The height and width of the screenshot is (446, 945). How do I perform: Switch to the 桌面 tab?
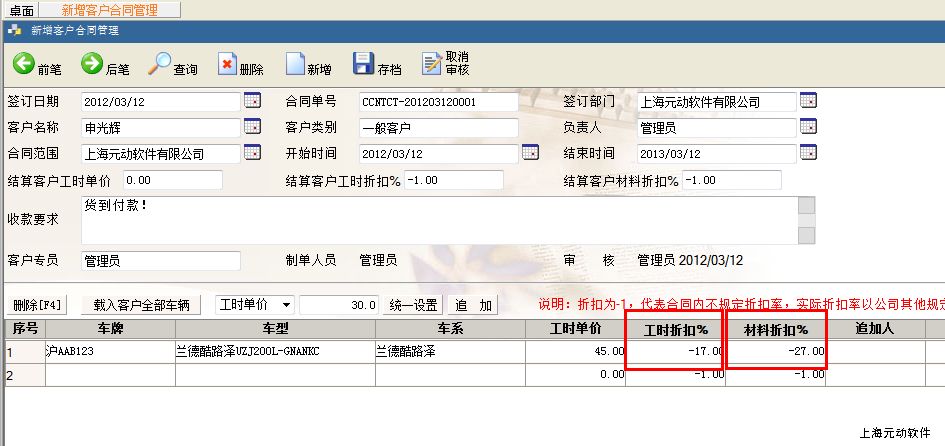21,9
